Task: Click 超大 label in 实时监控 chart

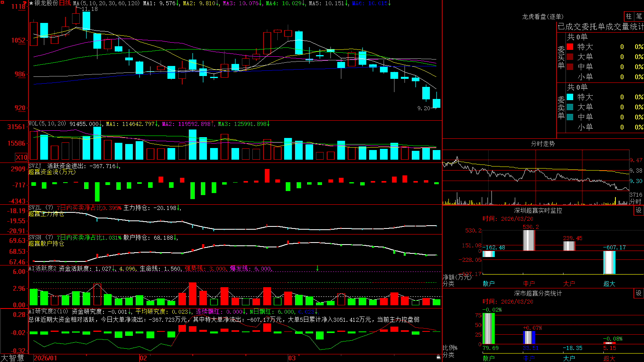Action: pos(609,284)
